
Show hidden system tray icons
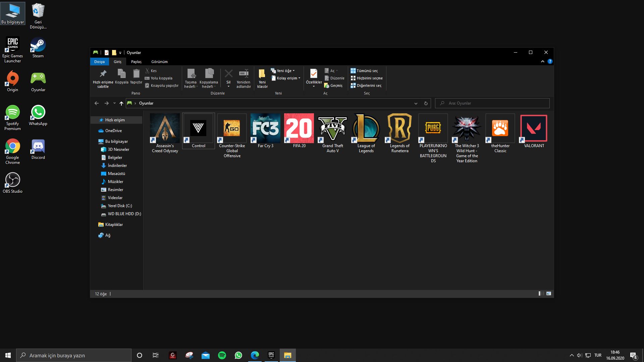point(572,355)
